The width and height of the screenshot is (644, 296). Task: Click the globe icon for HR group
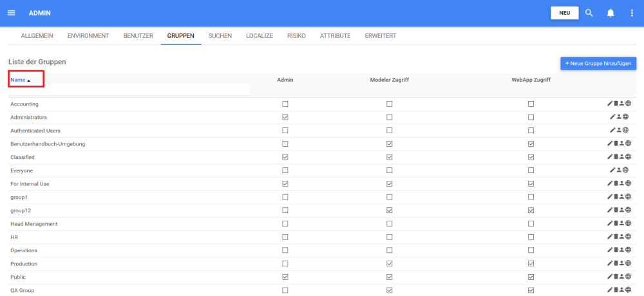pyautogui.click(x=628, y=237)
